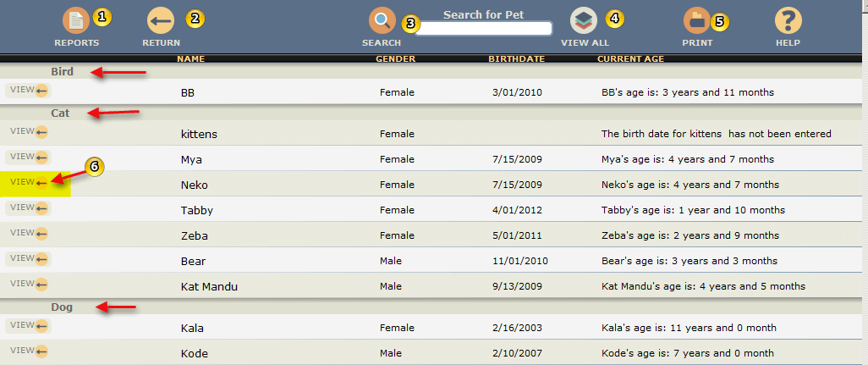Screen dimensions: 868x365
Task: Open the Reports icon
Action: (76, 20)
